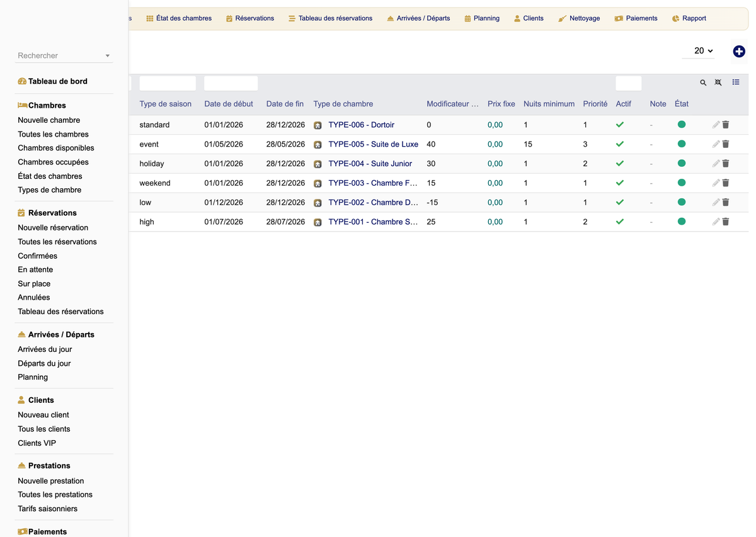Toggle Actif checkmark on the low row
This screenshot has width=756, height=537.
(620, 202)
